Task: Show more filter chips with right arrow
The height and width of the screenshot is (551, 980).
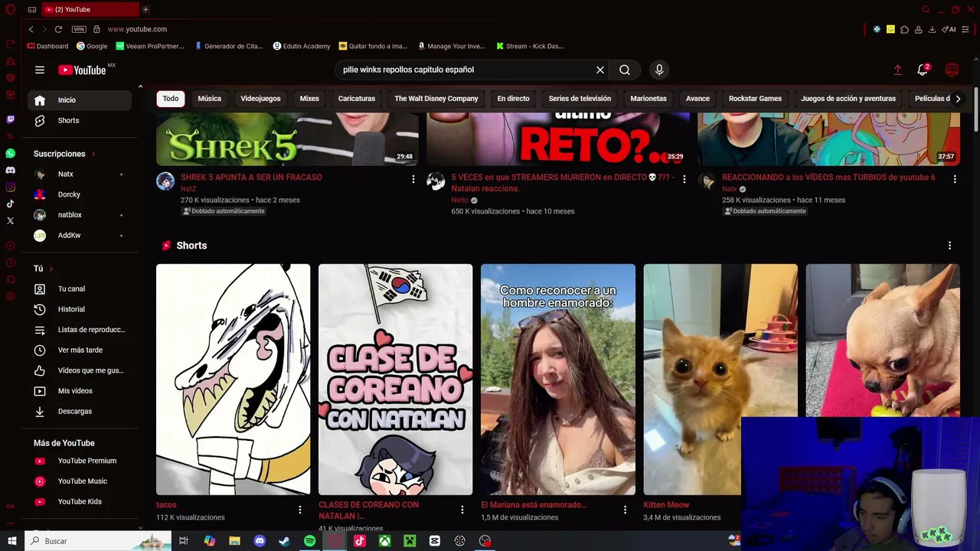Action: click(x=958, y=99)
